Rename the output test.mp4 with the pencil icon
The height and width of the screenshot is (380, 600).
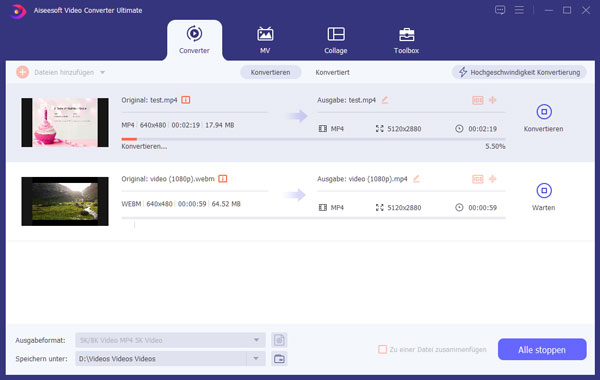pyautogui.click(x=385, y=100)
